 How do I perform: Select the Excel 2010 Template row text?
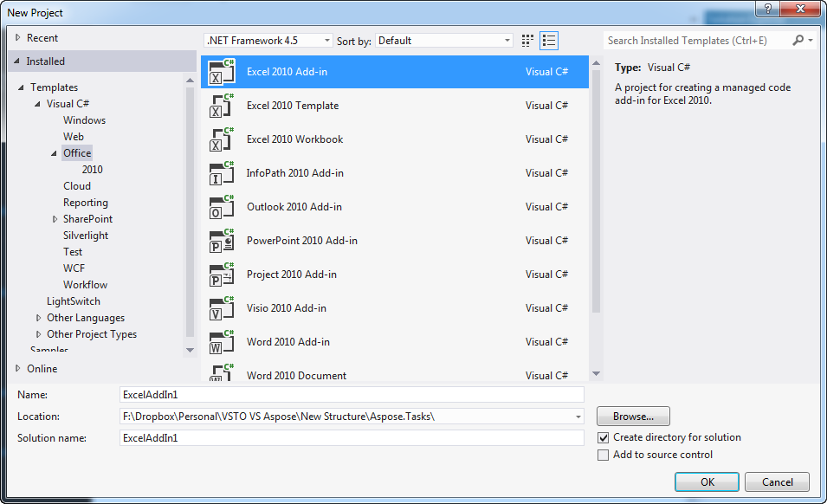(293, 106)
